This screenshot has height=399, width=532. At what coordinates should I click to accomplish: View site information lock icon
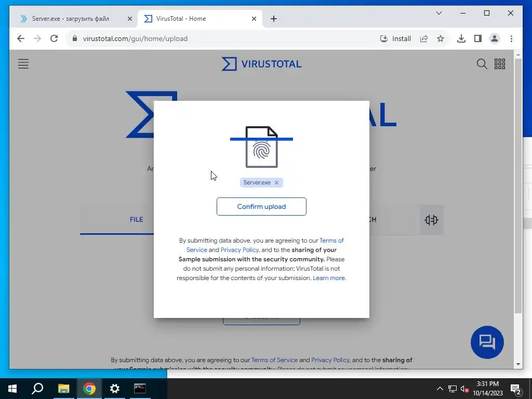[75, 38]
